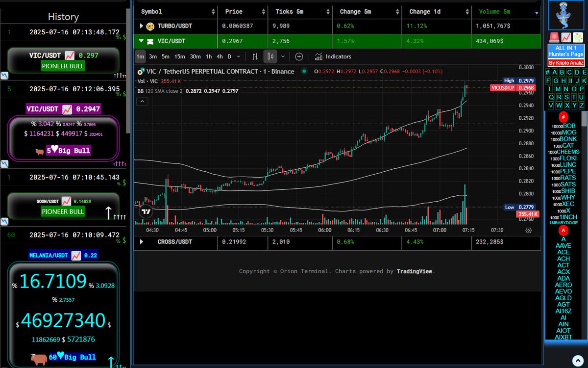Image resolution: width=588 pixels, height=368 pixels.
Task: Click the large white up arrow in SOON/USDT entry
Action: (x=109, y=212)
